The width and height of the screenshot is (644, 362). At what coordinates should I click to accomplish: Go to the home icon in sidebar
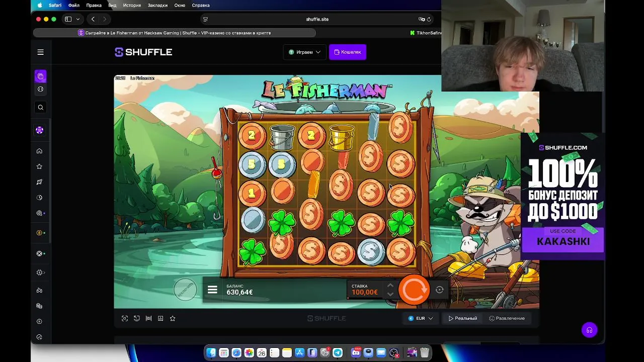[x=39, y=151]
